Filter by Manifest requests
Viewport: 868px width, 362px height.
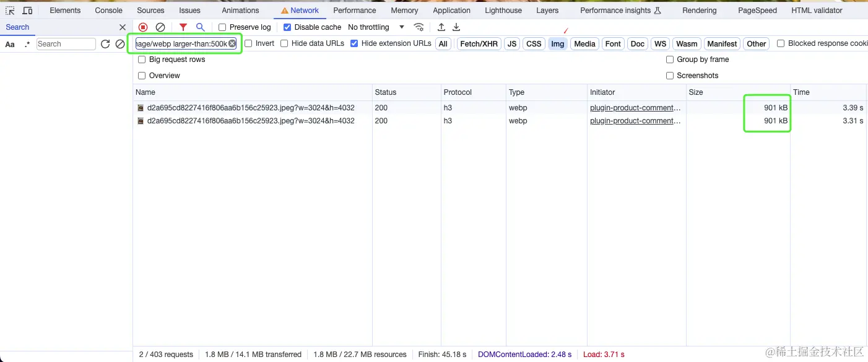(x=722, y=44)
